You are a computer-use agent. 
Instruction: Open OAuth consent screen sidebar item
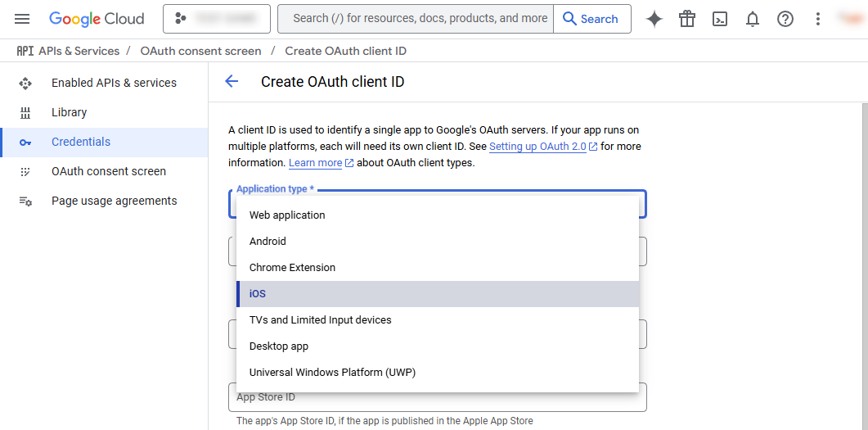click(104, 171)
